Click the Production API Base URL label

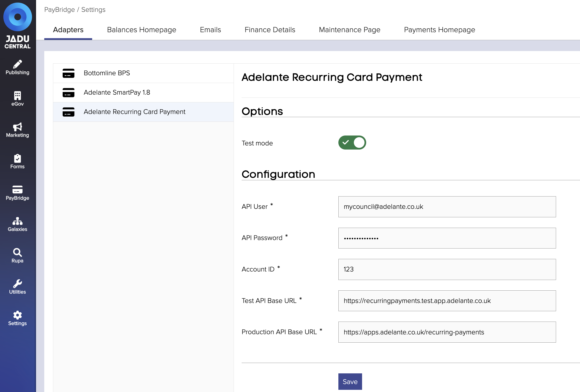coord(279,332)
